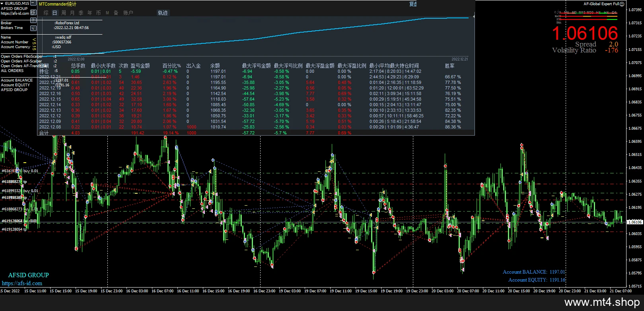The image size is (644, 311).
Task: Click the 1010.74 balance value
Action: click(x=218, y=127)
